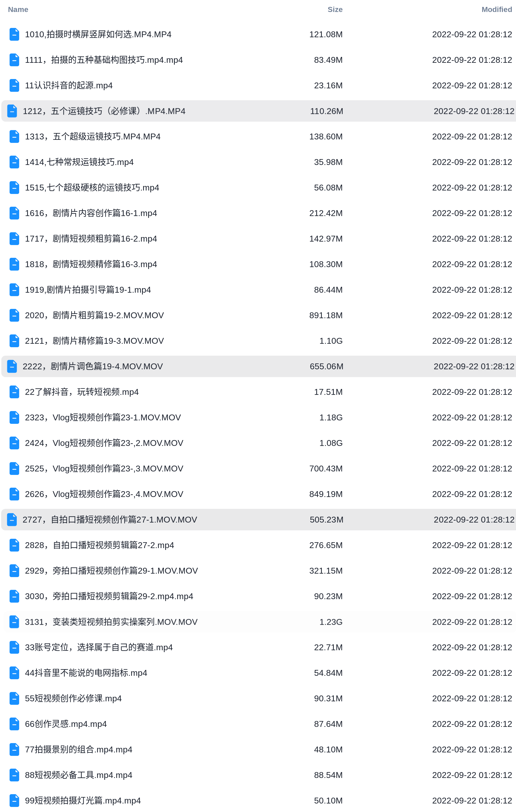Screen dimensions: 516x812
Task: Click file icon beside 2626，Vlog短视频创作篇23-,4
Action: tap(14, 494)
